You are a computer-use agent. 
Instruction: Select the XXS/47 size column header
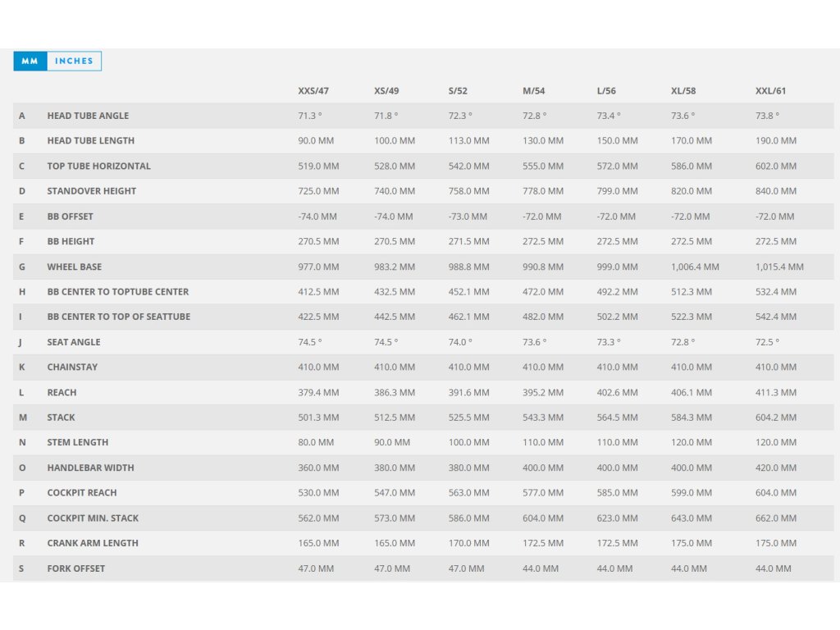(313, 91)
